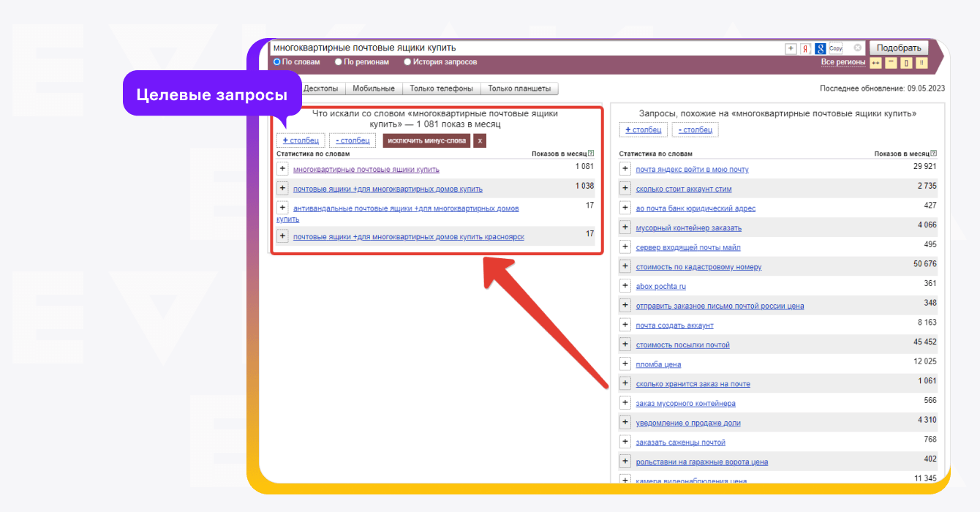980x512 pixels.
Task: Click '+ столбец' in similar queries panel
Action: click(644, 129)
